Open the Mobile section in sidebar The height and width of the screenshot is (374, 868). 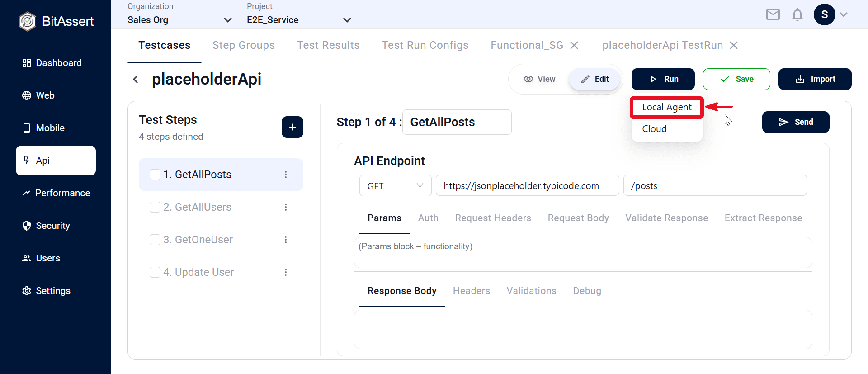click(43, 128)
